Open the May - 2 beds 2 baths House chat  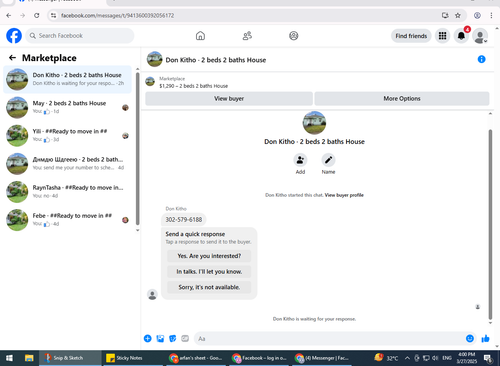(x=67, y=107)
